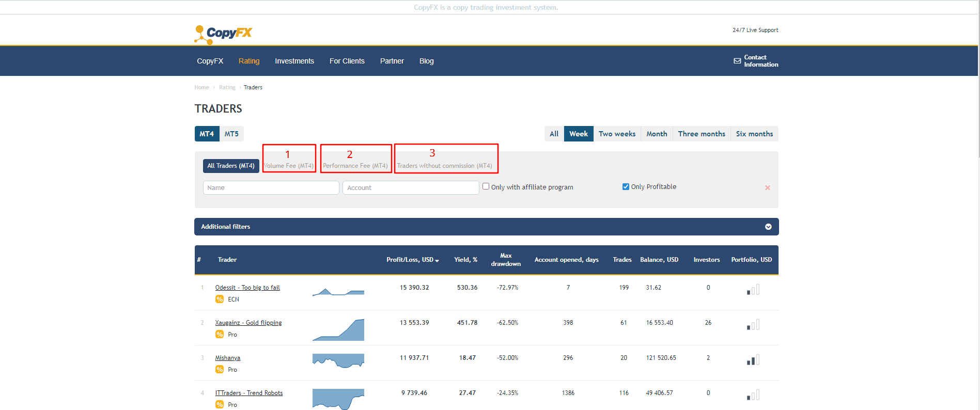980x410 pixels.
Task: Click Xaugainz balance value 16 553.40
Action: coord(660,323)
